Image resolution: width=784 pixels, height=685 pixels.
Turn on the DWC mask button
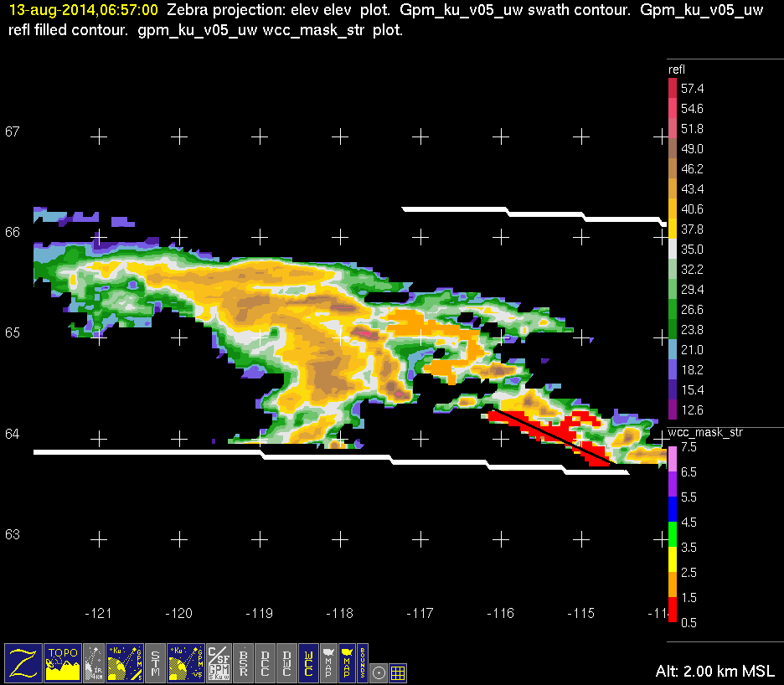pyautogui.click(x=286, y=662)
